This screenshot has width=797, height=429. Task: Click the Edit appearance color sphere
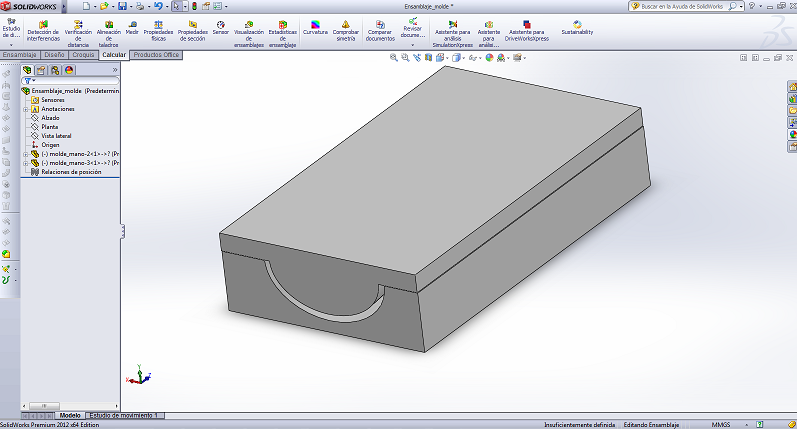[x=489, y=58]
